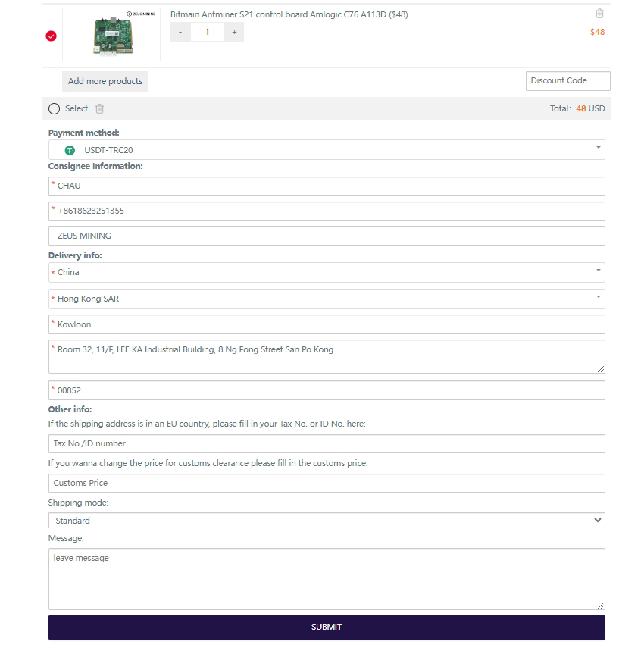Increase product quantity with plus button

(234, 32)
